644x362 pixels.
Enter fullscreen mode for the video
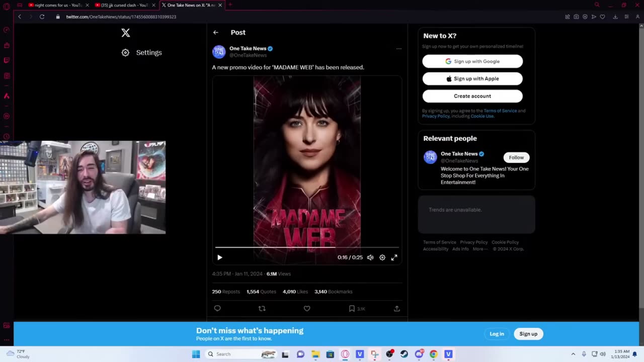point(394,257)
